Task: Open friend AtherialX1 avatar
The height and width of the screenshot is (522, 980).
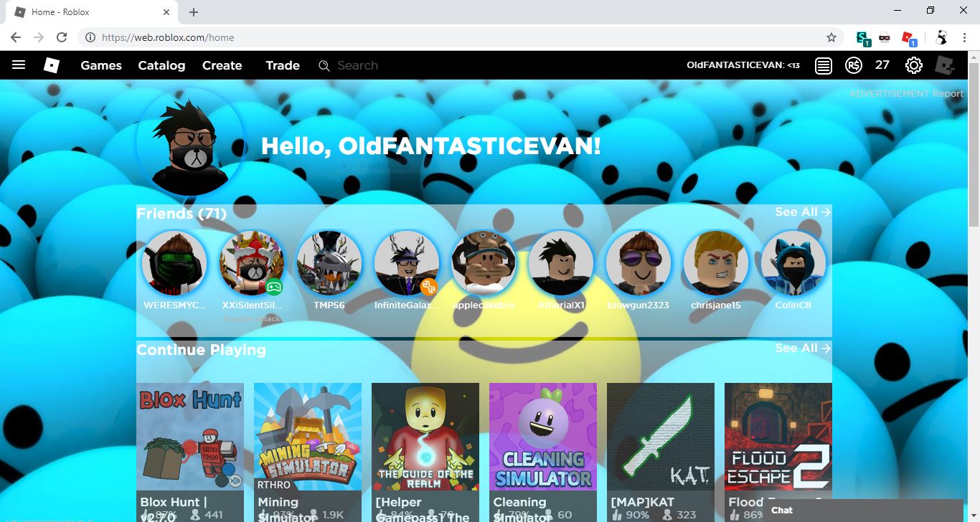Action: coord(562,263)
